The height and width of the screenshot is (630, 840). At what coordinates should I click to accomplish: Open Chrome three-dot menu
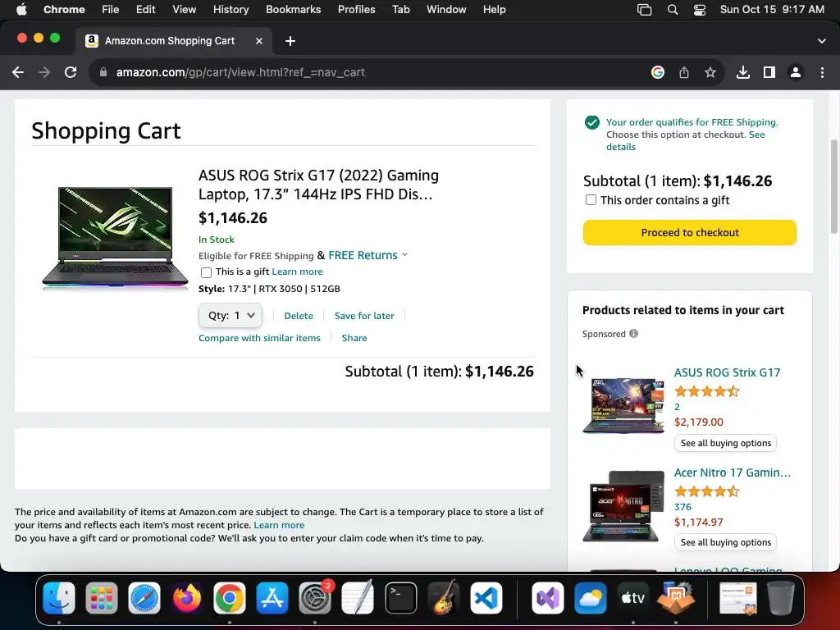click(x=822, y=72)
